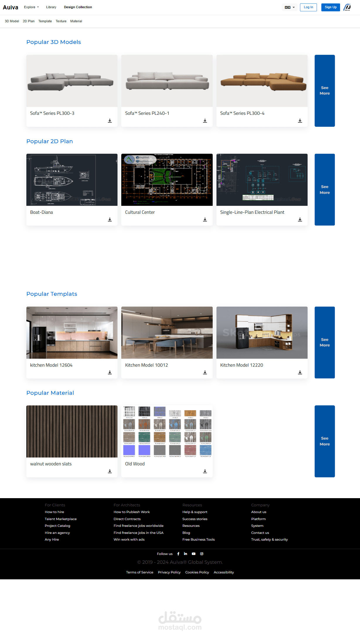Open Find freelance jobs worldwide link
The height and width of the screenshot is (644, 360).
(139, 526)
